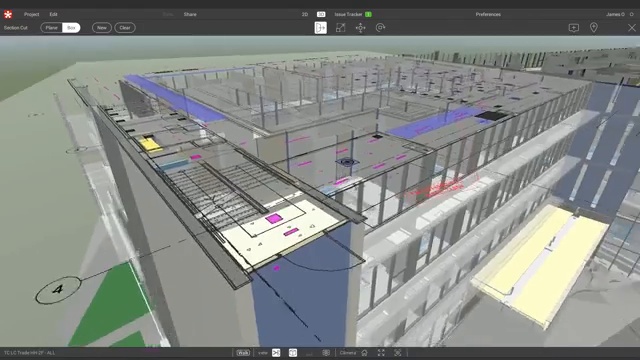
Task: Click the grid layout icon in bottom bar
Action: (326, 353)
